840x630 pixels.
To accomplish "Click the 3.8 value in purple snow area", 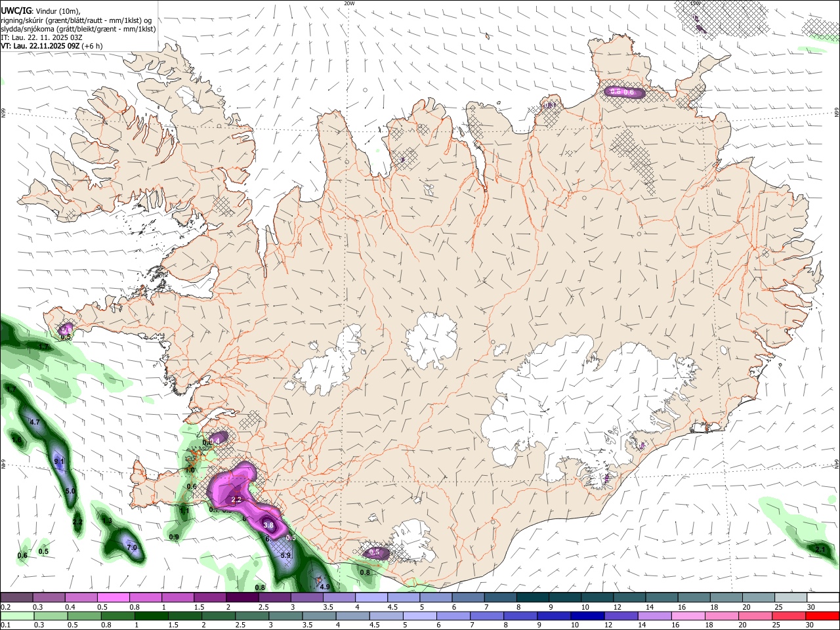I will 268,526.
